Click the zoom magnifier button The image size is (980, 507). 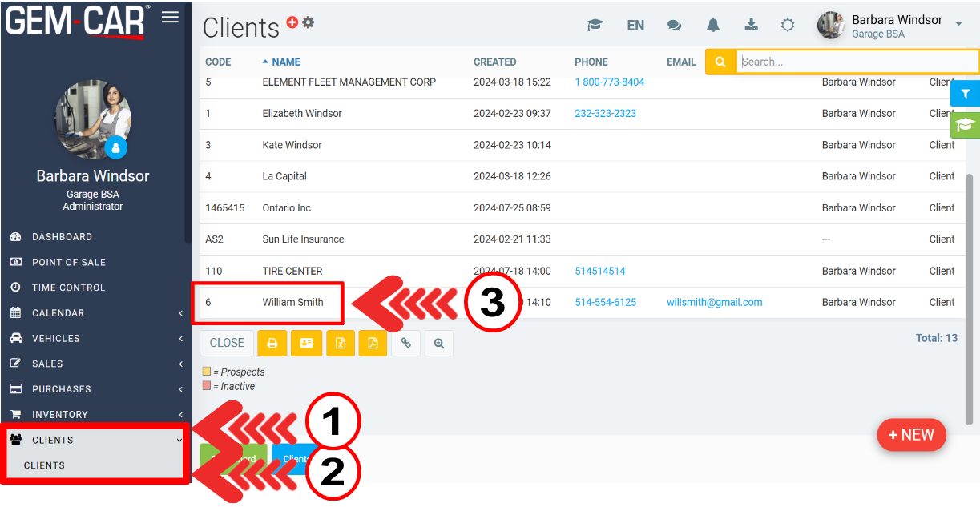pos(438,343)
